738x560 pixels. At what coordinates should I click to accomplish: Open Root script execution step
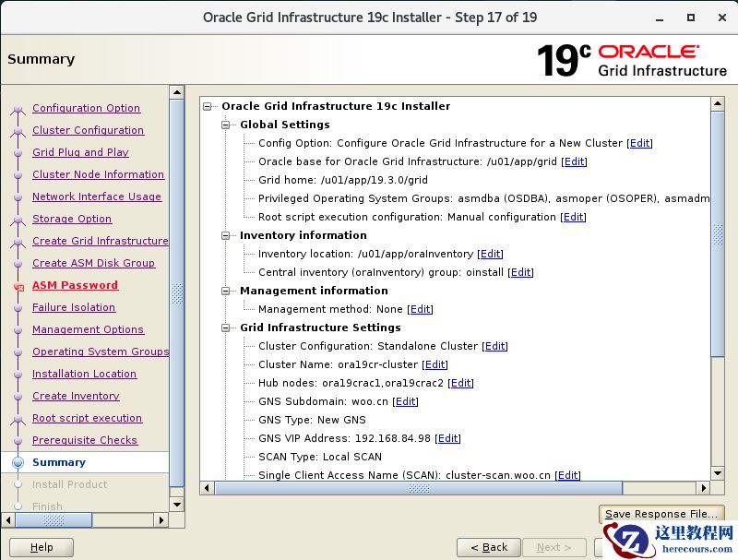(x=87, y=417)
